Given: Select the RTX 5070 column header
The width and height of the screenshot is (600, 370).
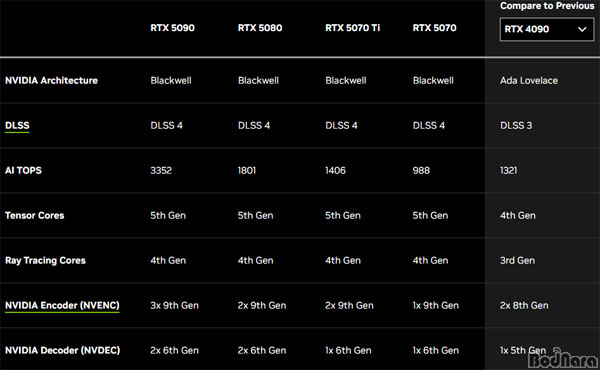Looking at the screenshot, I should click(x=434, y=28).
